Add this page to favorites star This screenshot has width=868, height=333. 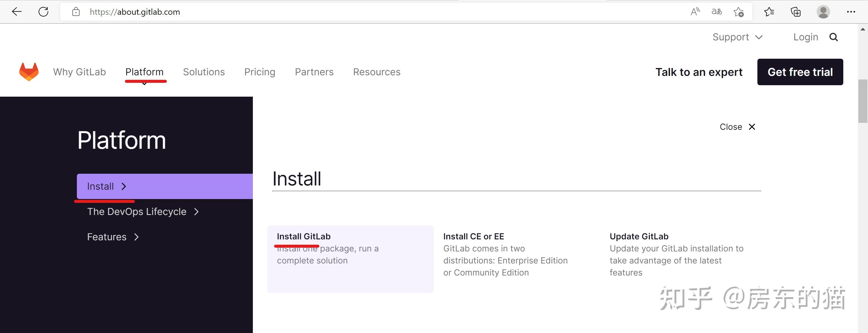click(x=739, y=12)
